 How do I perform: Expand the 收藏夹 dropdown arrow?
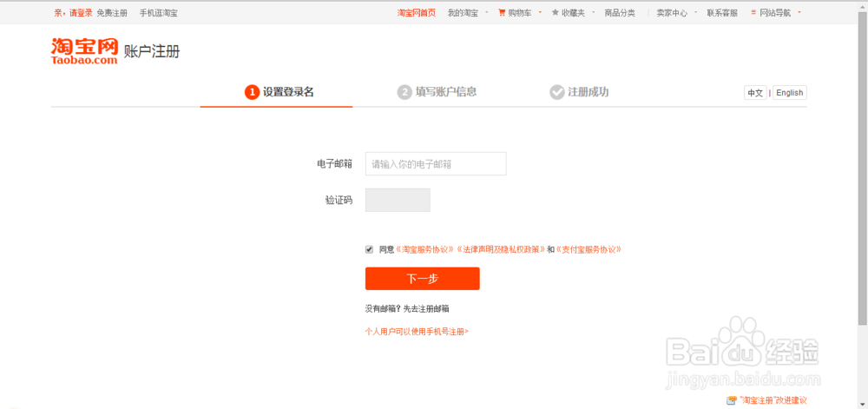point(593,12)
